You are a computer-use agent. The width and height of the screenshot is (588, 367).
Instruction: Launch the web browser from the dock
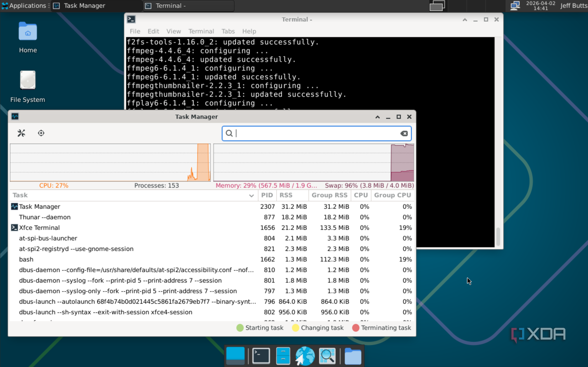(304, 356)
